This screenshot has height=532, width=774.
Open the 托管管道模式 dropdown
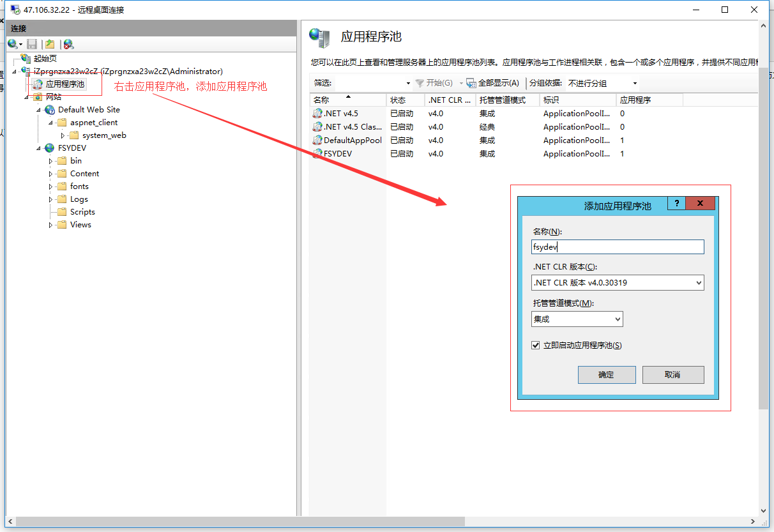point(618,319)
